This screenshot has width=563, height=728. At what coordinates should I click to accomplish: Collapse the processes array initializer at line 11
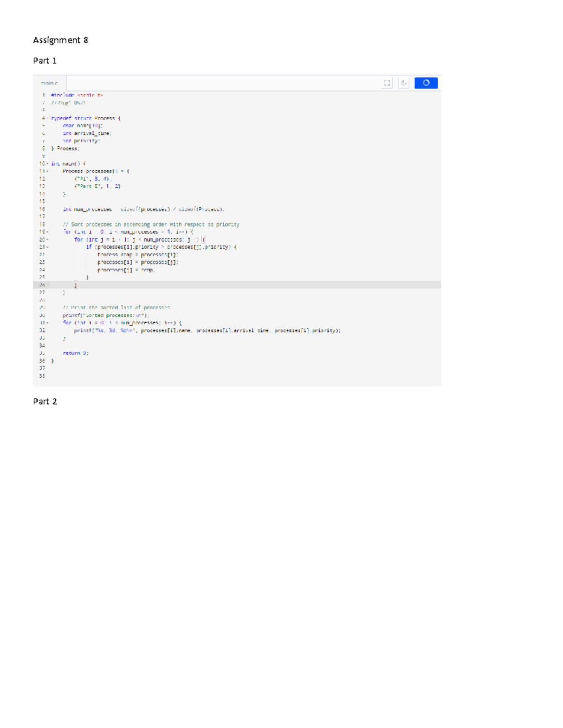tap(47, 171)
